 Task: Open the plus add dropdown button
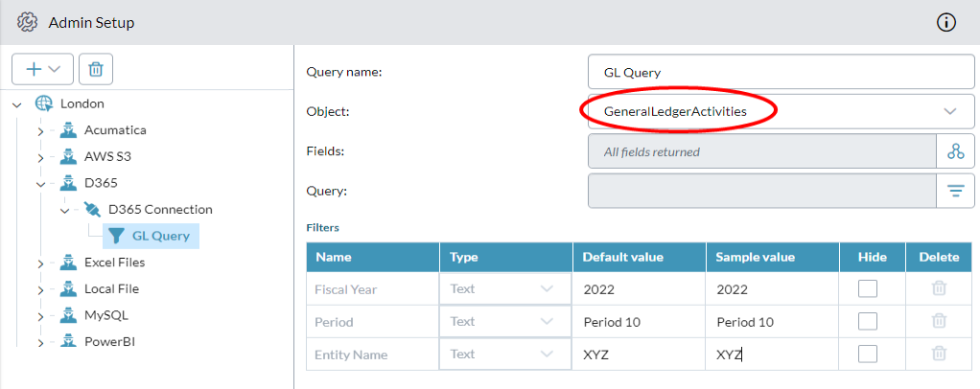tap(42, 69)
